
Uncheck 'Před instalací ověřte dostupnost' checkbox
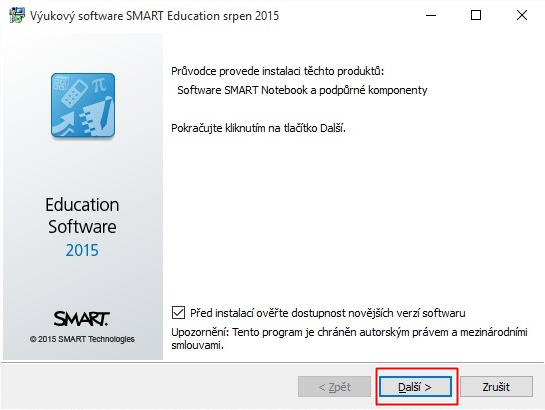(178, 312)
